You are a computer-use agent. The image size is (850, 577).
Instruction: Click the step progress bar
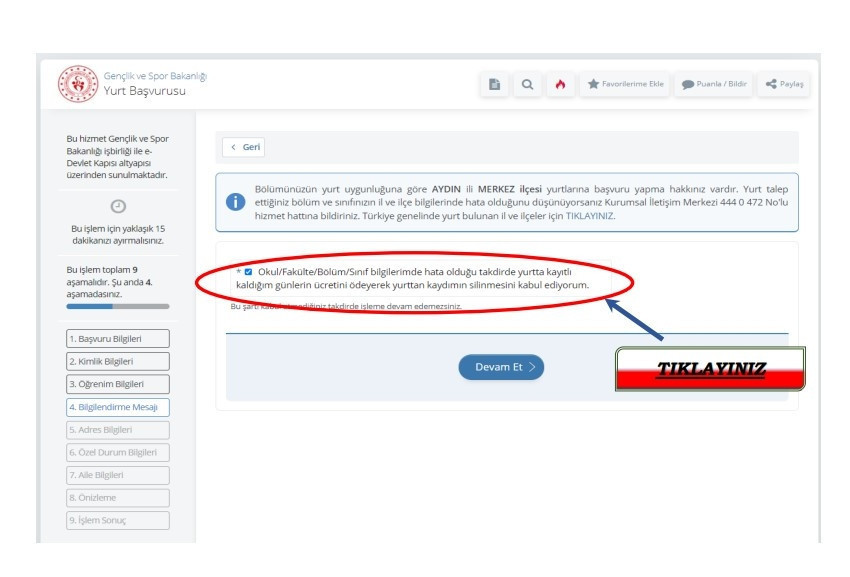[x=118, y=306]
